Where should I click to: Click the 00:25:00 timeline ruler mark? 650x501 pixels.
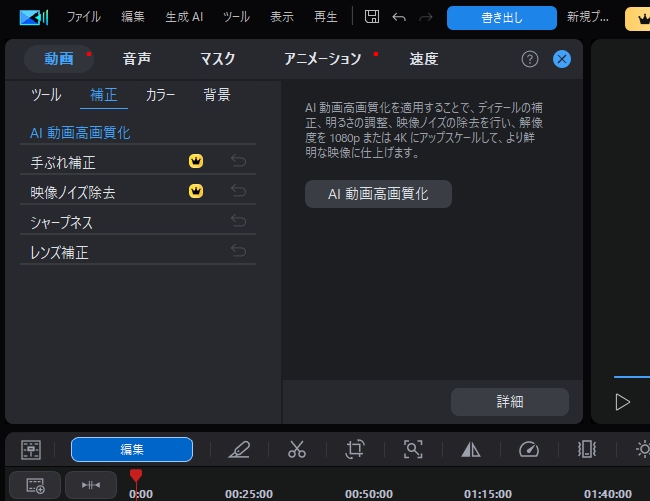point(249,494)
